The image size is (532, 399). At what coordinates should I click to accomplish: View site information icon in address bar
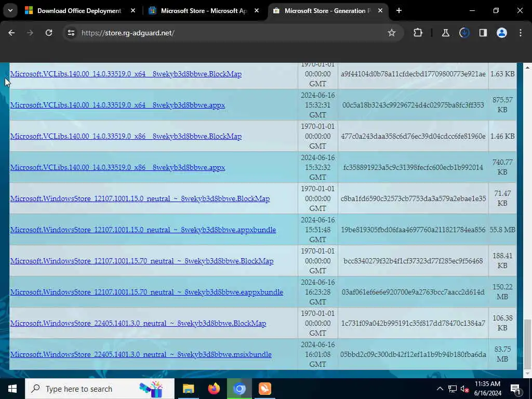pos(71,33)
